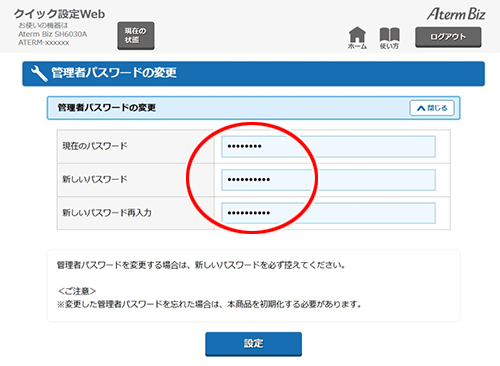Click the wrench icon in blue header
The image size is (500, 366).
39,73
